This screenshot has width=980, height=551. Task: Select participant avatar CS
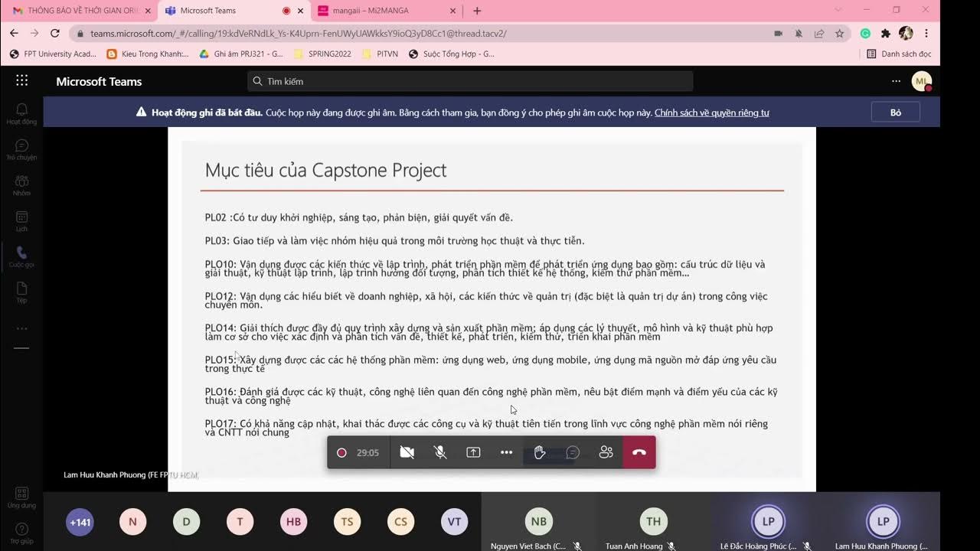[x=400, y=522]
